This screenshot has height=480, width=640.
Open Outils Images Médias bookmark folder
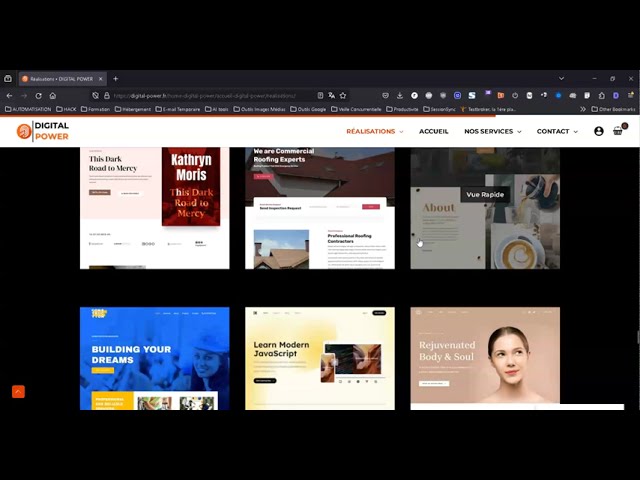(260, 109)
